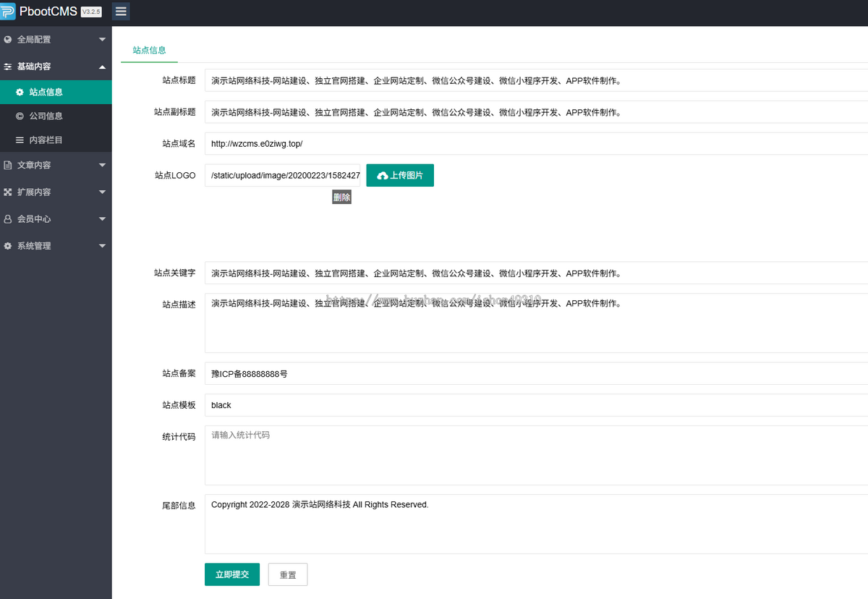This screenshot has width=868, height=599.
Task: Click the globe icon beside 全局配置
Action: click(x=8, y=40)
